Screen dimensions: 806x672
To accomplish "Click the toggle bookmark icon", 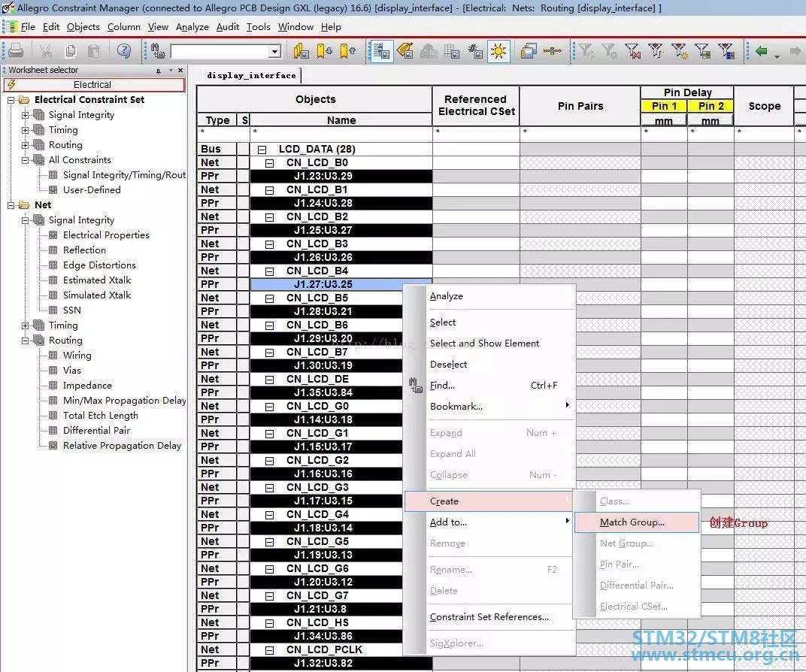I will (301, 51).
